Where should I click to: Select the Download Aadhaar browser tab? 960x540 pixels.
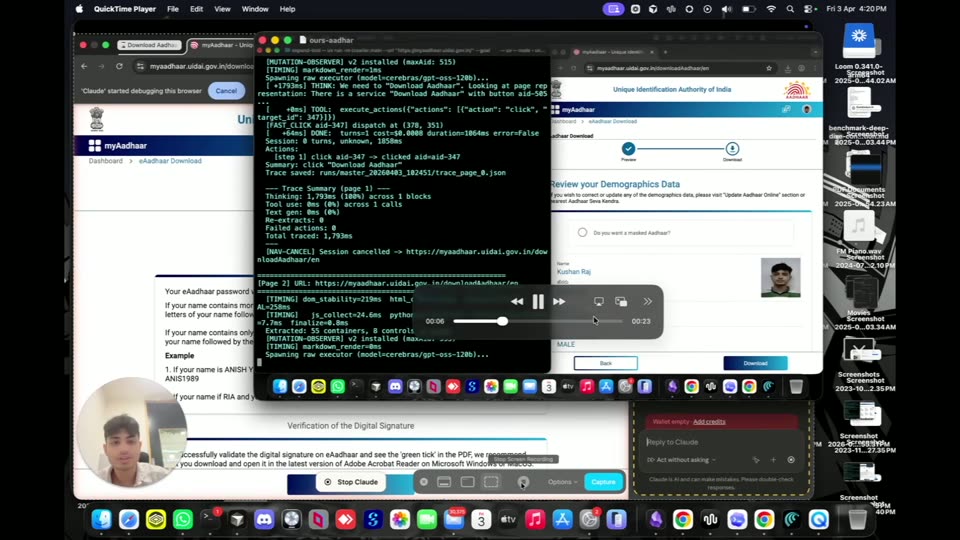[x=150, y=45]
